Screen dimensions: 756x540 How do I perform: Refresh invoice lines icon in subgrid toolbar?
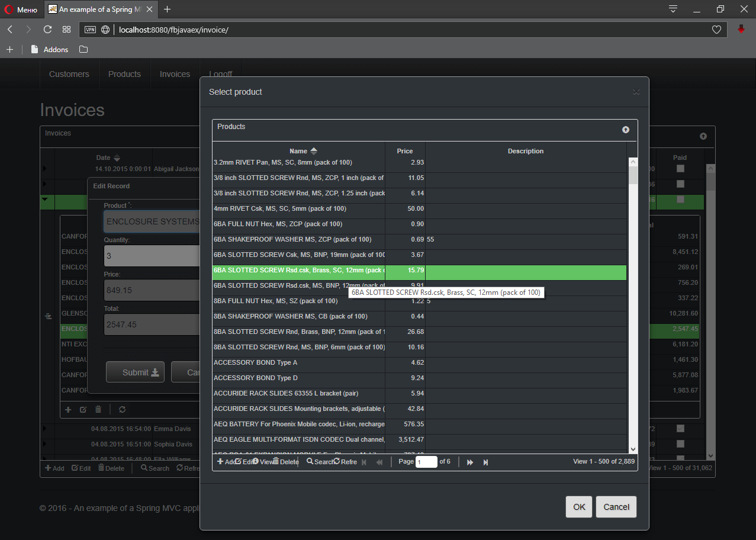tap(123, 409)
